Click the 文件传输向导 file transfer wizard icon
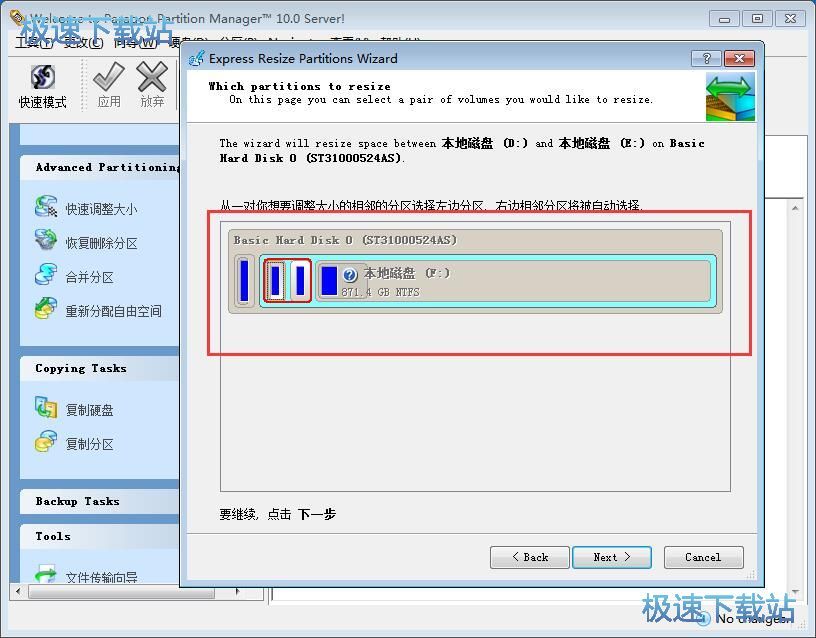Image resolution: width=816 pixels, height=638 pixels. (x=46, y=573)
